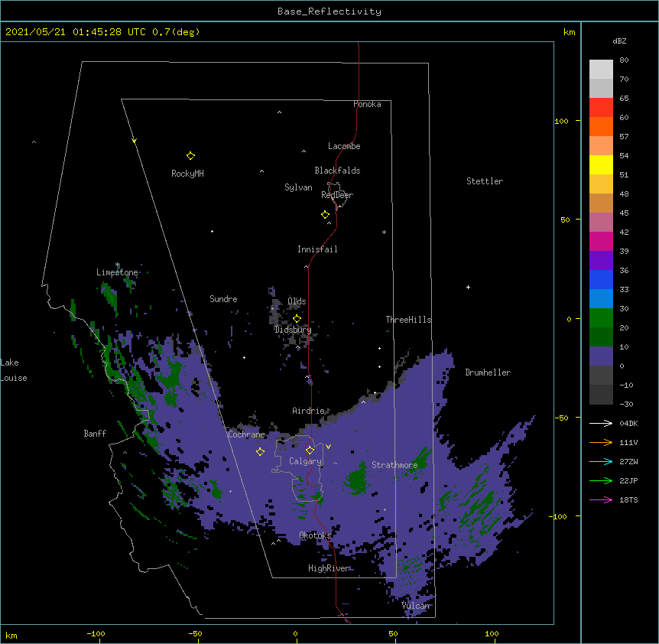Pick the red swatch between 65 and 60 dBZ
The height and width of the screenshot is (644, 659).
click(x=601, y=107)
